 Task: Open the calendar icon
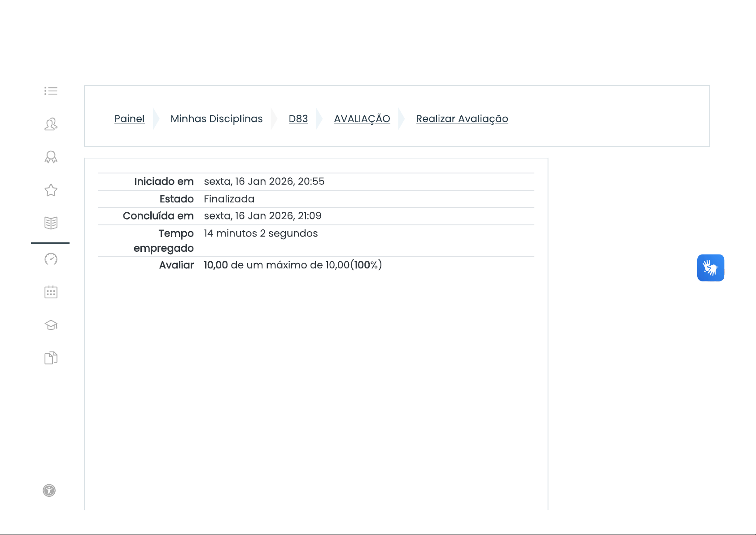(51, 292)
